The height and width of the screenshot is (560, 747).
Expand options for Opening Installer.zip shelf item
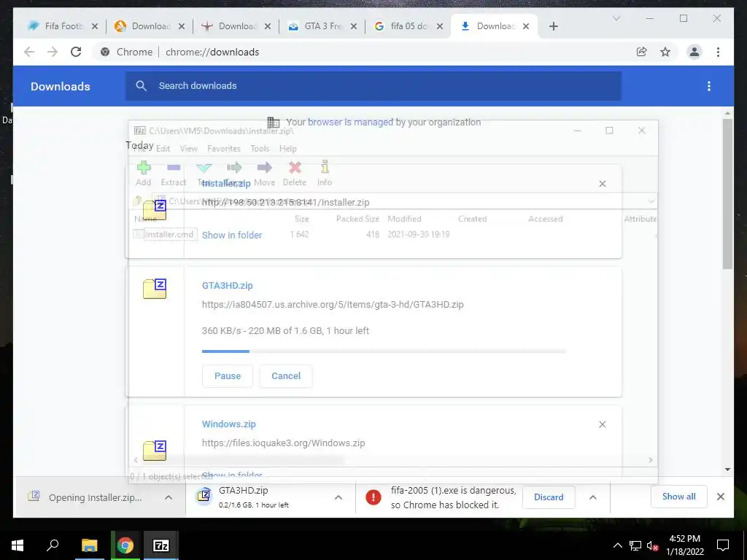tap(169, 497)
